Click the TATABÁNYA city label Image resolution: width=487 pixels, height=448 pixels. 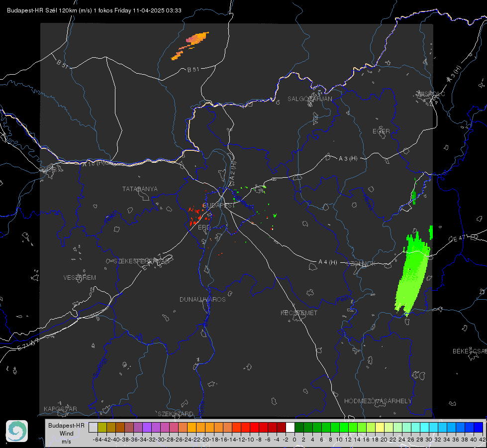click(140, 189)
